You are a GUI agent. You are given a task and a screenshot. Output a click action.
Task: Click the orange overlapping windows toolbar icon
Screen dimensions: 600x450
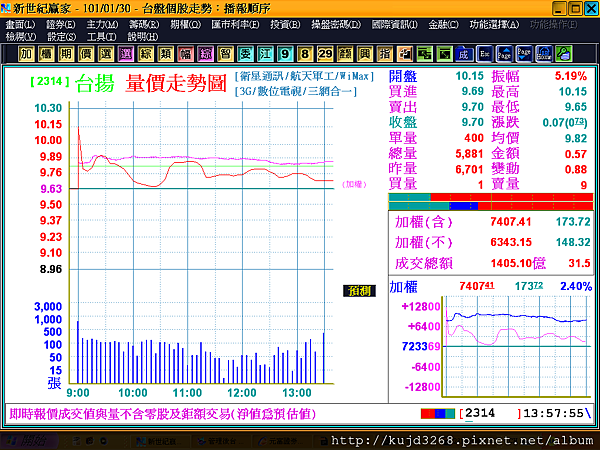pyautogui.click(x=404, y=54)
